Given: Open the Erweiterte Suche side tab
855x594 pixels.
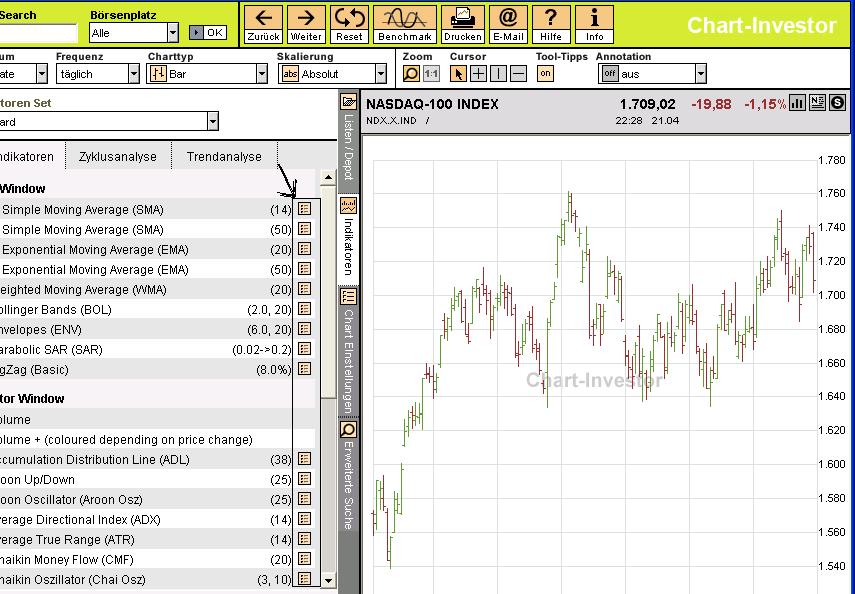Looking at the screenshot, I should 348,476.
